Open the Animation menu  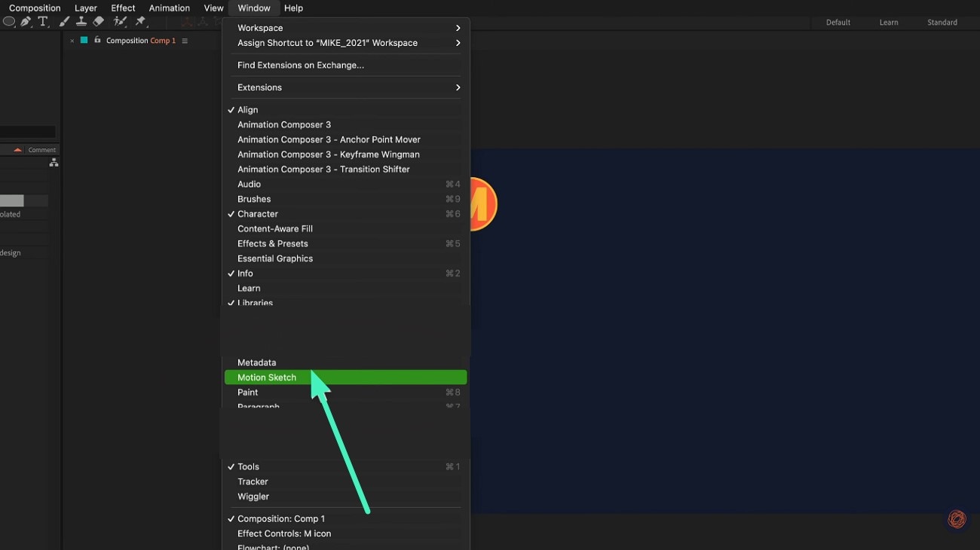pyautogui.click(x=169, y=8)
